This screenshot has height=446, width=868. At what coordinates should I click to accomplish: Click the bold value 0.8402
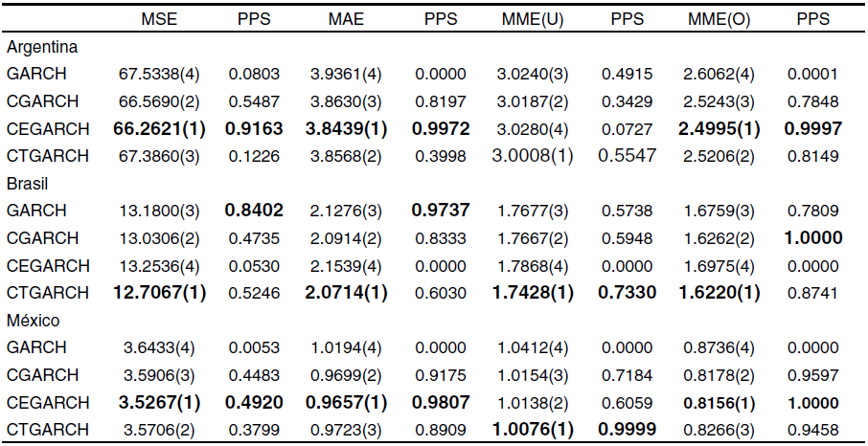coord(253,211)
